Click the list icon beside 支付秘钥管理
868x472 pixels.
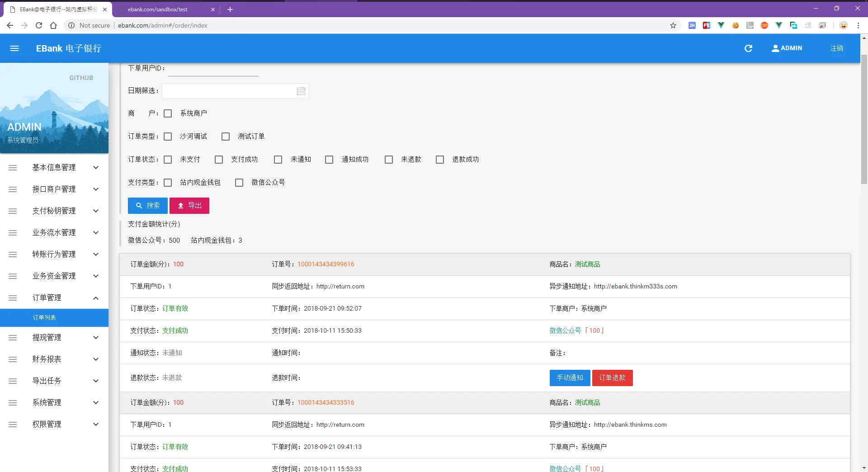pos(13,211)
